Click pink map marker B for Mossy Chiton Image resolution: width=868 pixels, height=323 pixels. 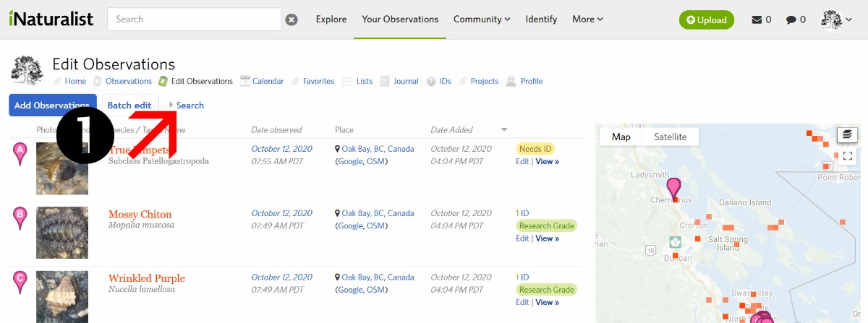[x=20, y=215]
